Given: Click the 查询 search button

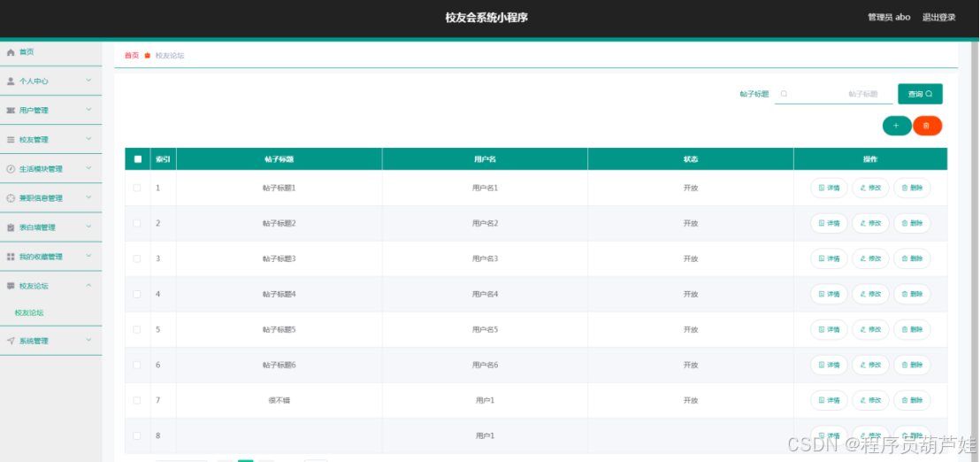Looking at the screenshot, I should pos(920,94).
